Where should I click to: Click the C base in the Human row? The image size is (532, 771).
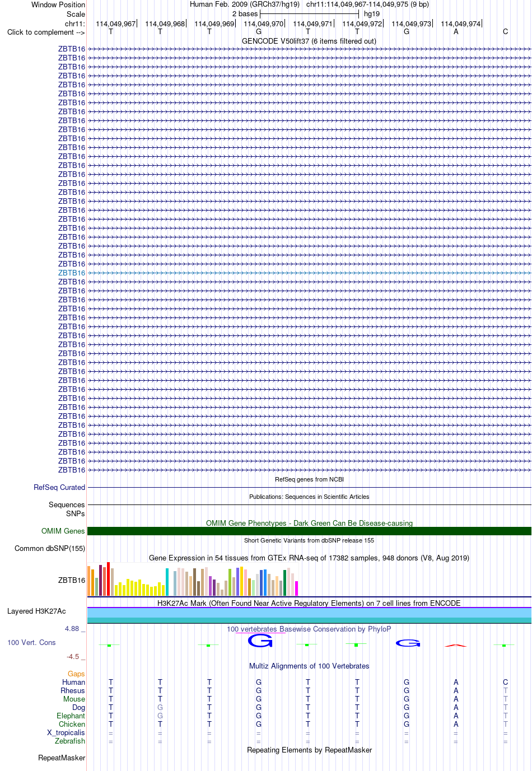point(505,682)
